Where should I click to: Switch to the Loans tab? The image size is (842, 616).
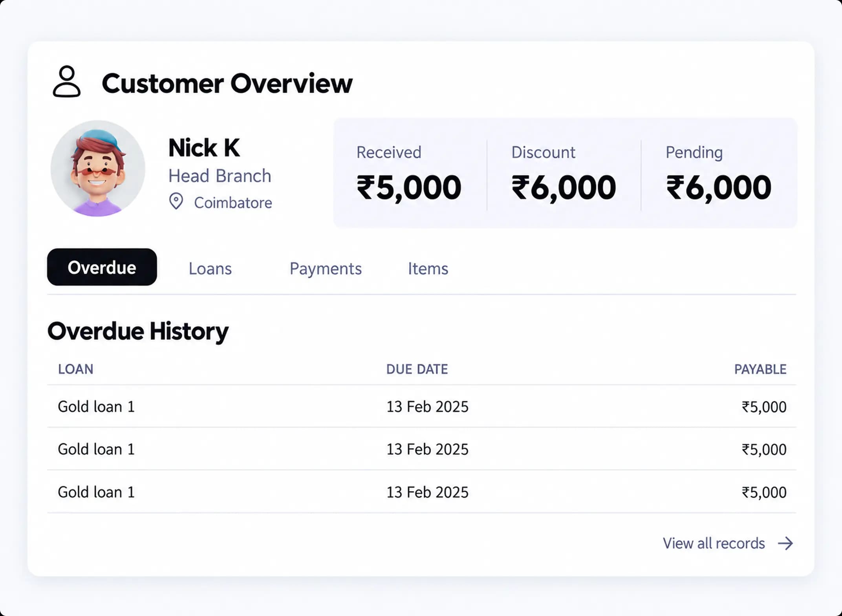(210, 269)
